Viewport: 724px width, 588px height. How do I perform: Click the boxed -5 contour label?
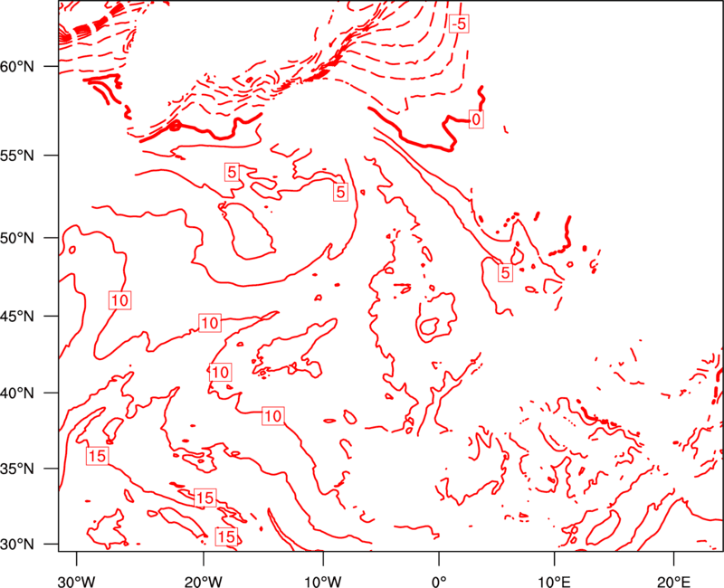pyautogui.click(x=459, y=24)
